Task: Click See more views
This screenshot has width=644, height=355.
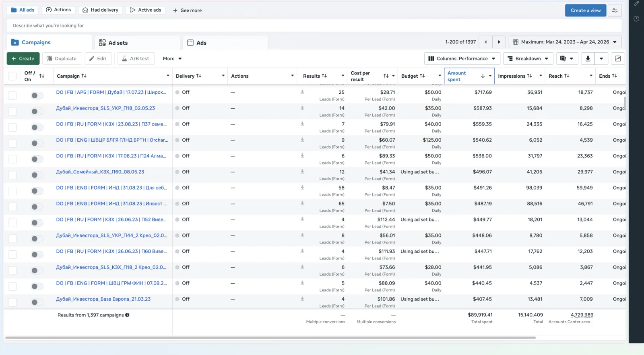Action: tap(187, 10)
